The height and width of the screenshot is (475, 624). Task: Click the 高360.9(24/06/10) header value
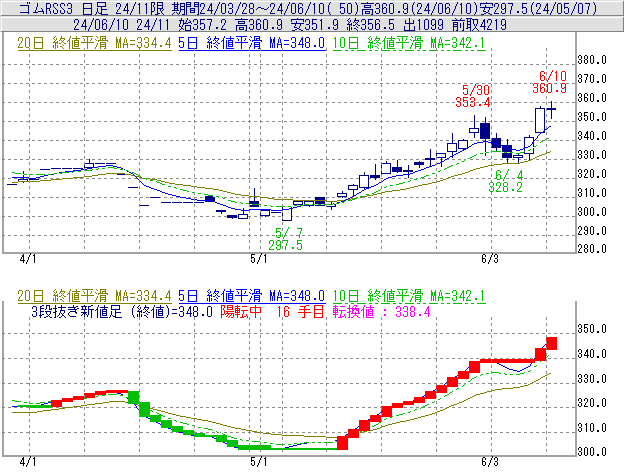[x=418, y=8]
